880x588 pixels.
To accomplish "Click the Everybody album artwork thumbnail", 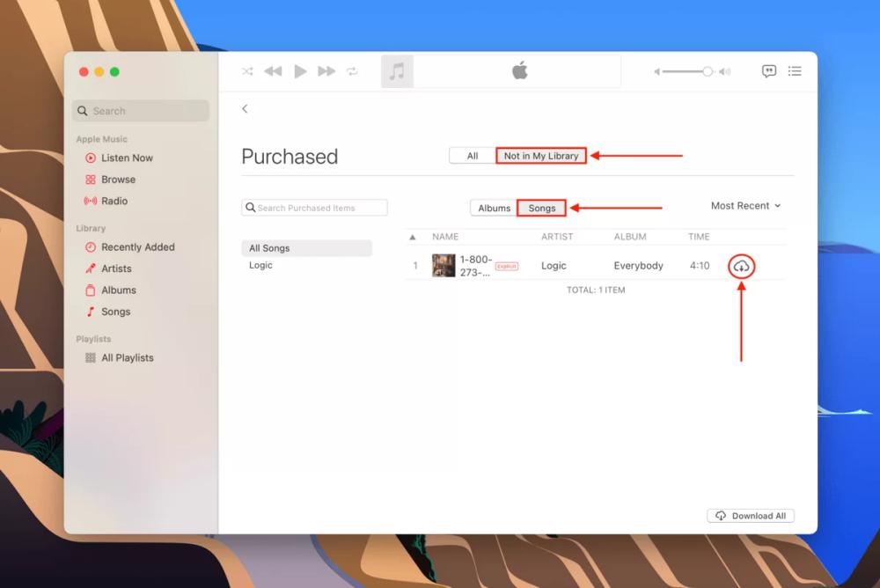I will point(444,266).
